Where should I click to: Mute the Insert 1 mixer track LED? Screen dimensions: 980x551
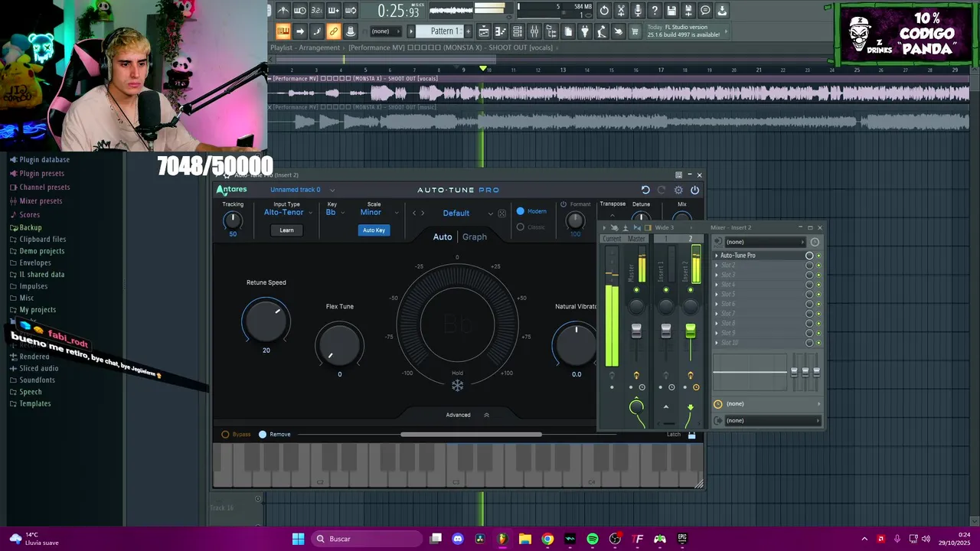point(666,290)
